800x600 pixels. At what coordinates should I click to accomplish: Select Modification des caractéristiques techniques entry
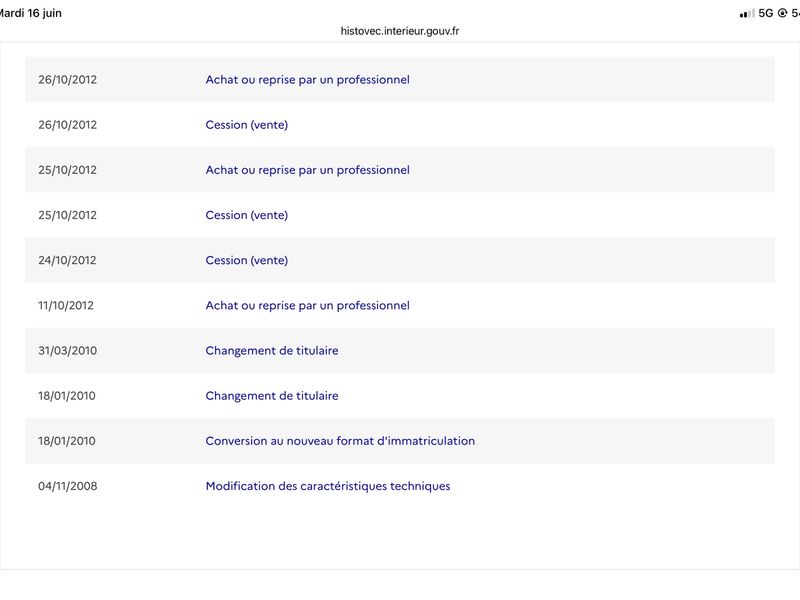(328, 486)
